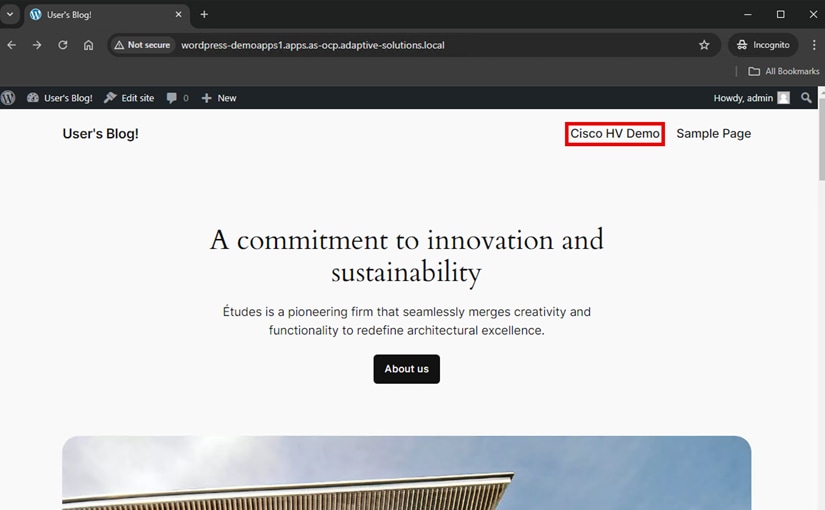The image size is (825, 510).
Task: Bookmark this page with star icon
Action: (x=704, y=45)
